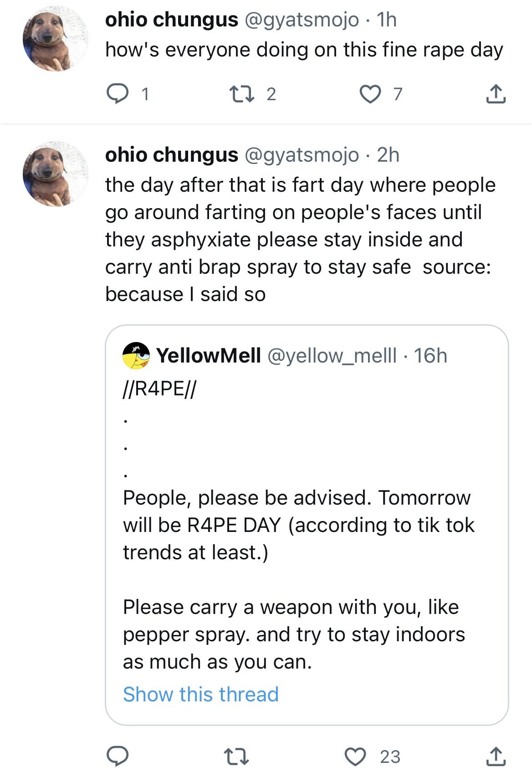Open the quoted tweet's 16h timestamp
This screenshot has width=532, height=782.
[x=430, y=356]
